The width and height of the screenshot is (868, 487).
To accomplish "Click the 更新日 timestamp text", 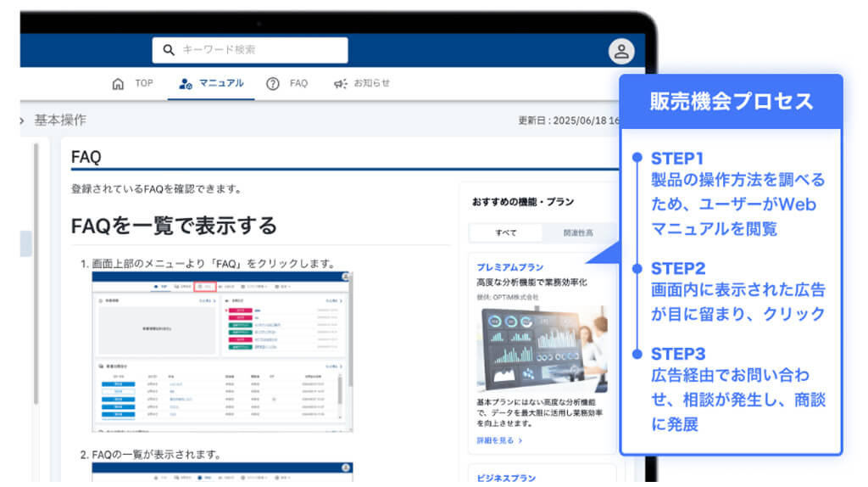I will (569, 120).
